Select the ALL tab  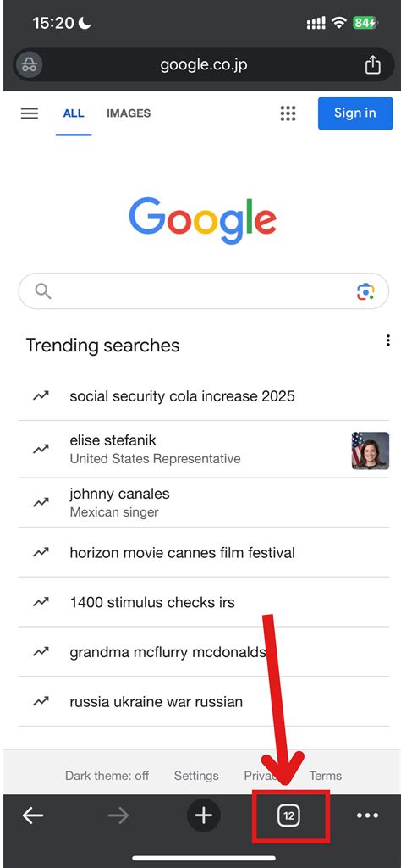tap(74, 113)
